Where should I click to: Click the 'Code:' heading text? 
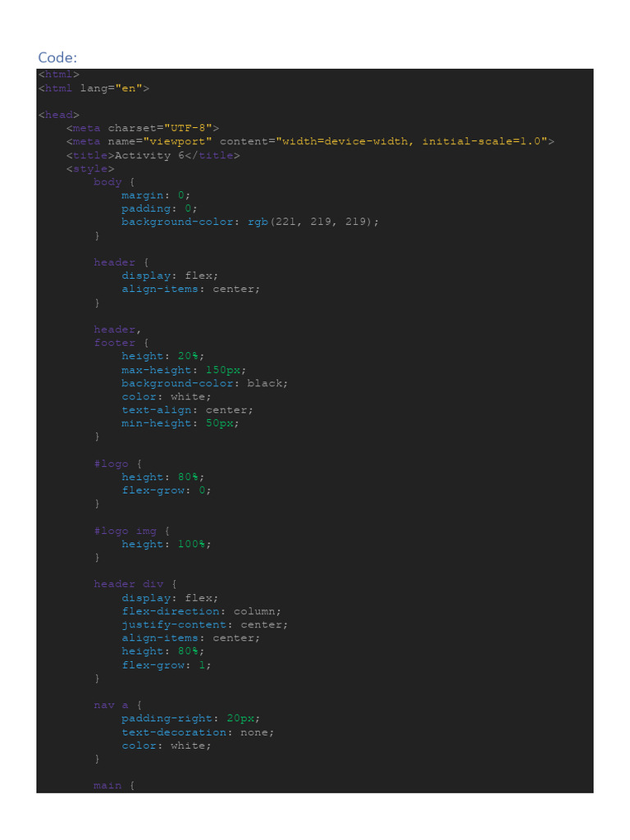click(x=57, y=57)
